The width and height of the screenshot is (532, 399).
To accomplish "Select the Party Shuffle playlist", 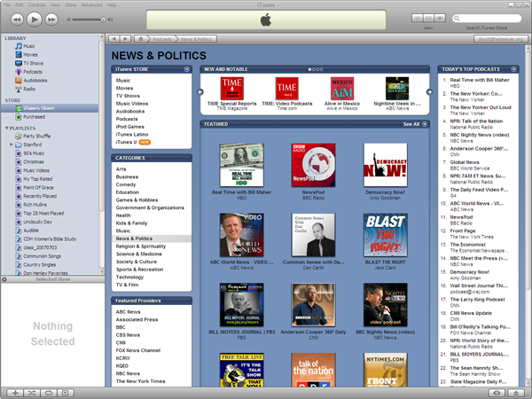I will [36, 136].
